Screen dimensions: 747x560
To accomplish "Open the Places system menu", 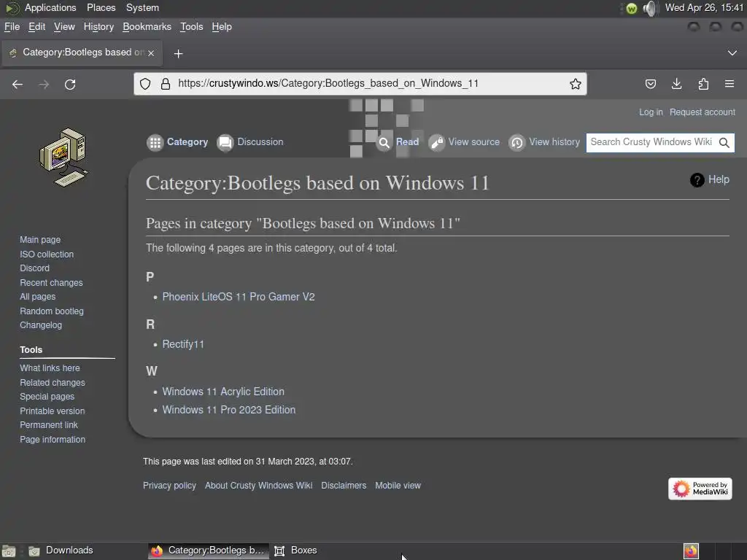I will pos(101,7).
